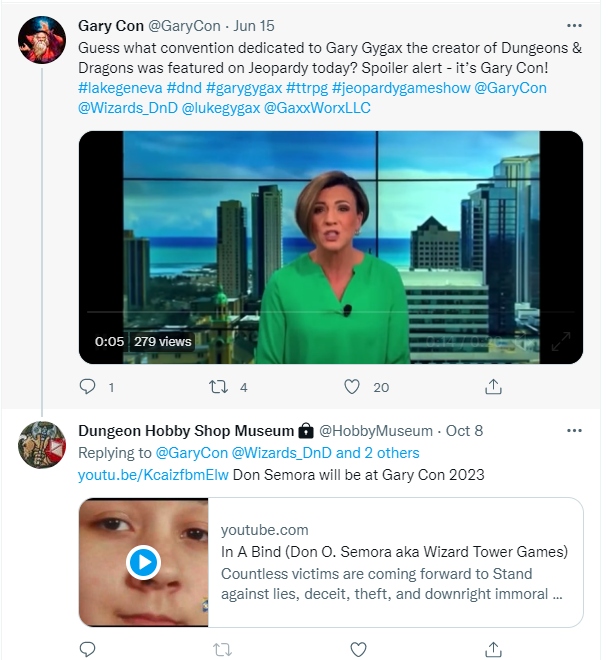
Task: Open more options on Hobby Museum tweet
Action: tap(574, 430)
